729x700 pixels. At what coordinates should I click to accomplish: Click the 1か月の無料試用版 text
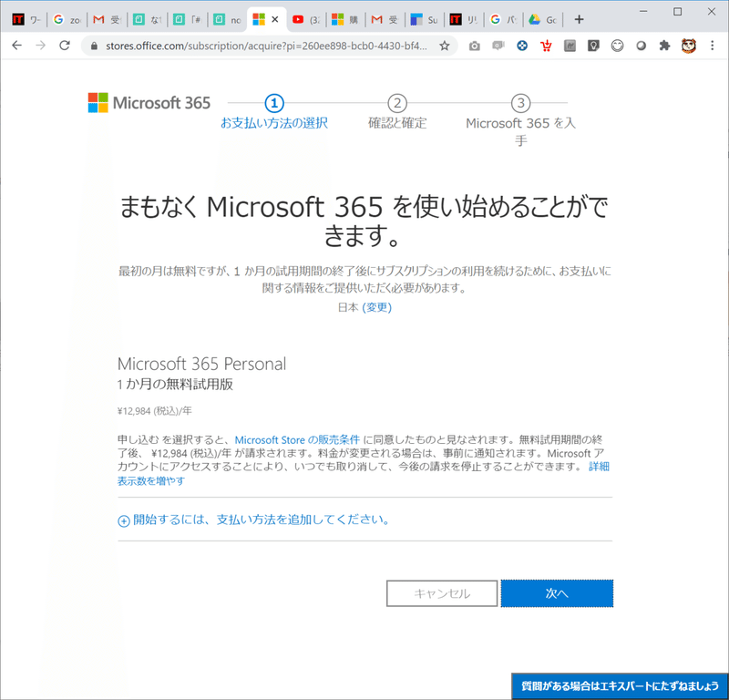(175, 385)
